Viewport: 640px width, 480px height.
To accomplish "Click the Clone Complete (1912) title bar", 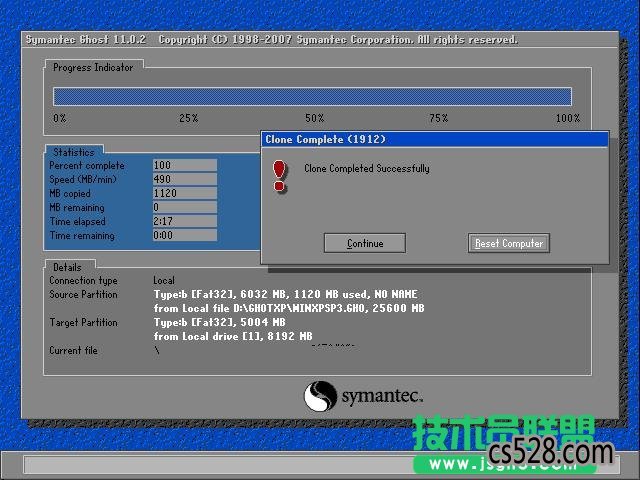I will point(435,139).
